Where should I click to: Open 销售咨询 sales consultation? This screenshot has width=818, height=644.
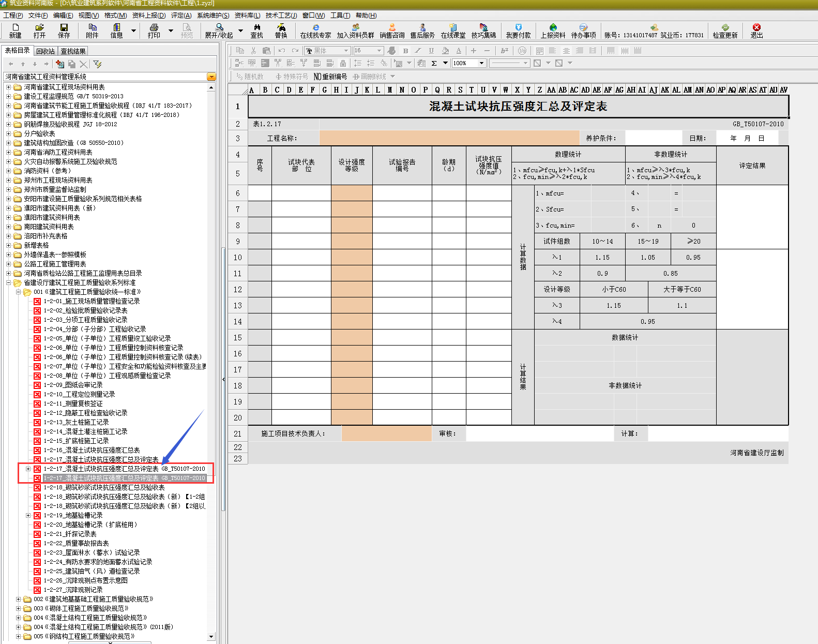coord(392,31)
